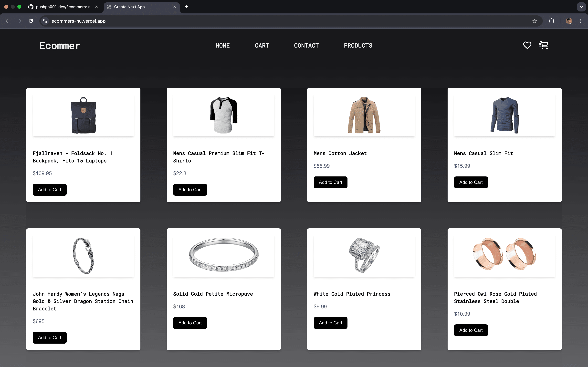This screenshot has height=367, width=588.
Task: Open Chrome profile avatar
Action: [569, 21]
